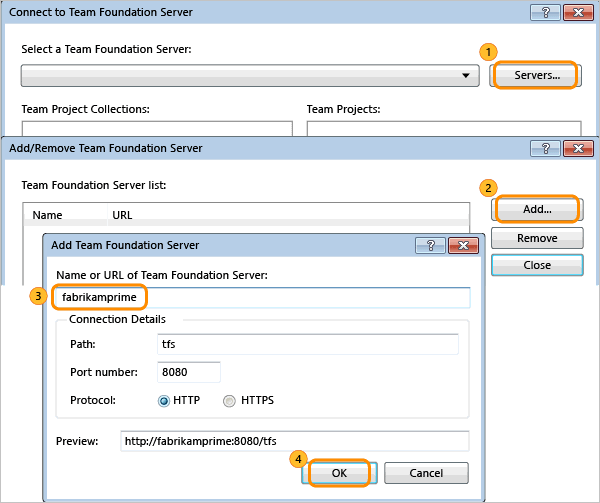Click the Port number field 8080
The height and width of the screenshot is (503, 600).
(x=189, y=372)
